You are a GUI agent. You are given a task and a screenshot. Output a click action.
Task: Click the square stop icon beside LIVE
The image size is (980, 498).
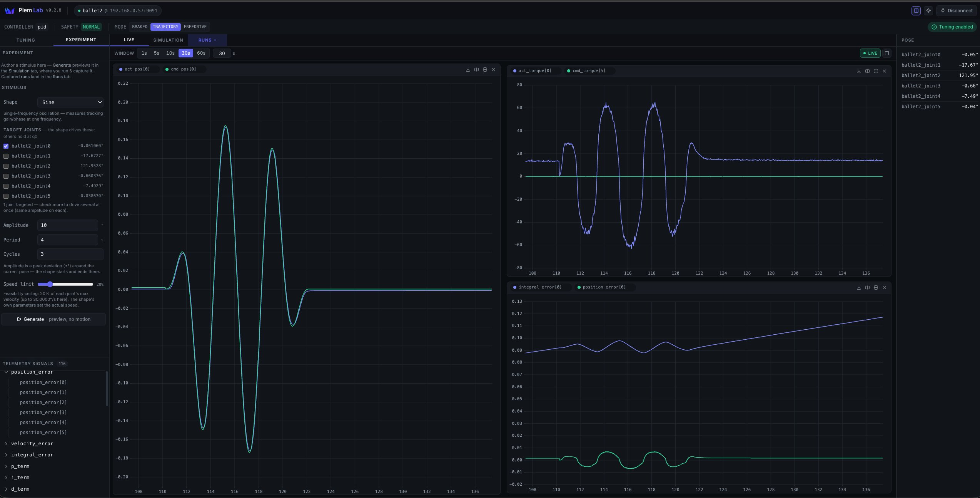tap(887, 53)
